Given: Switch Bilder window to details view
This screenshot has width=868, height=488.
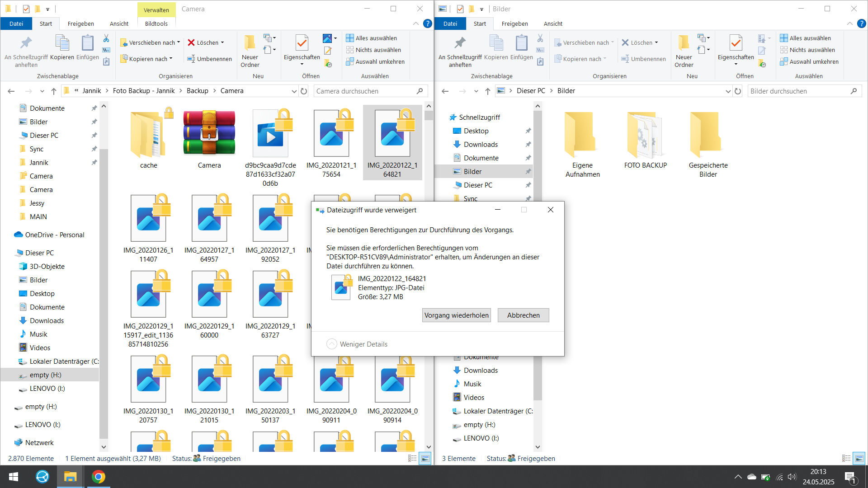Looking at the screenshot, I should coord(846,458).
